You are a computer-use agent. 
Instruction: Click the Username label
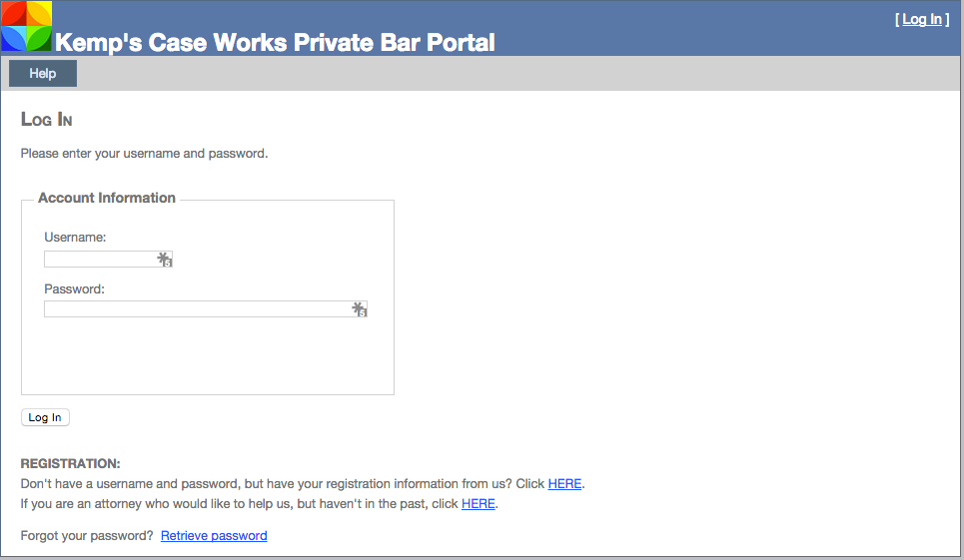(75, 238)
